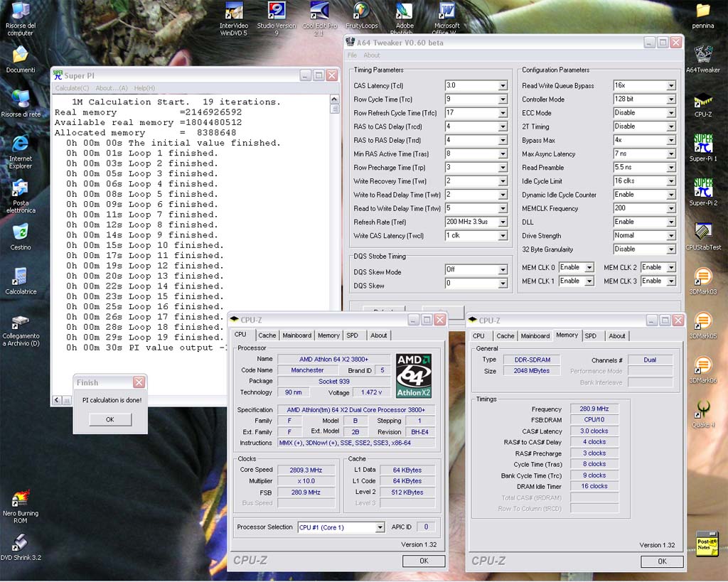Launch 3DMark03 desktop shortcut
This screenshot has width=728, height=582.
coord(703,281)
